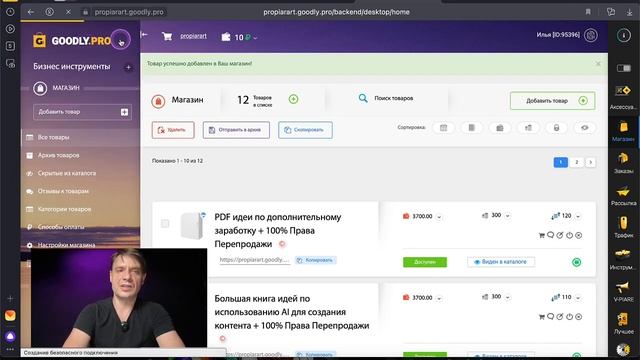
Task: Sort products by the calendar icon
Action: [x=443, y=128]
